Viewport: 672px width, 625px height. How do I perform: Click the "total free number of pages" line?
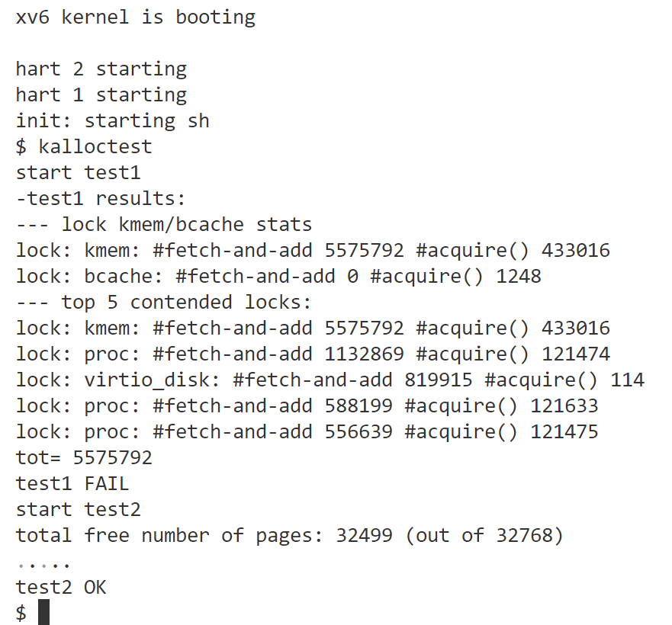click(290, 535)
